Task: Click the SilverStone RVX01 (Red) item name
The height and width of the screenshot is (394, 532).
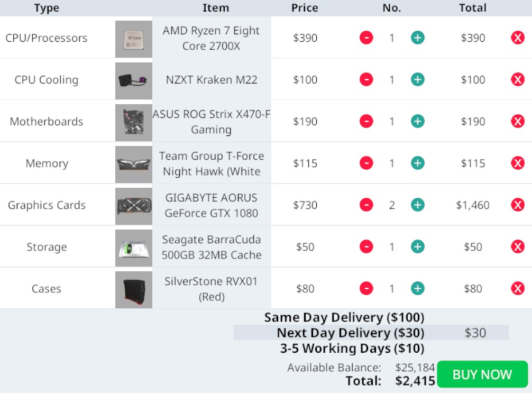Action: pos(212,289)
